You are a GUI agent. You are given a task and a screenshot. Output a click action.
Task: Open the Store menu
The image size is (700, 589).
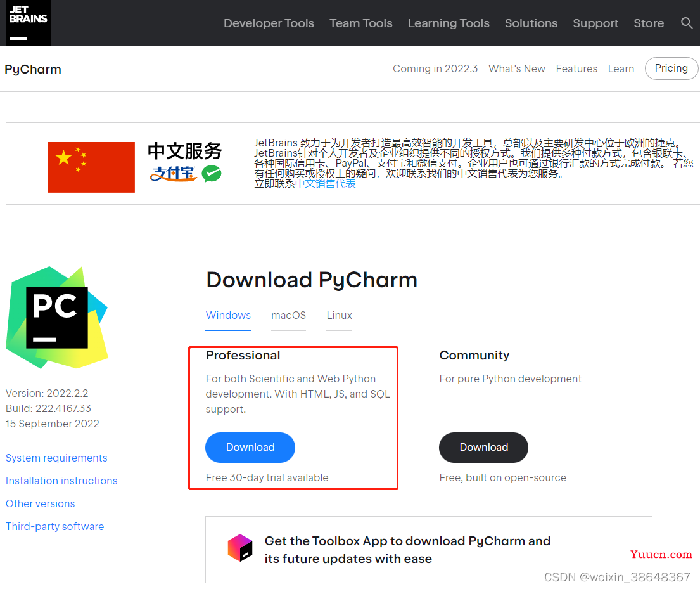(x=649, y=23)
